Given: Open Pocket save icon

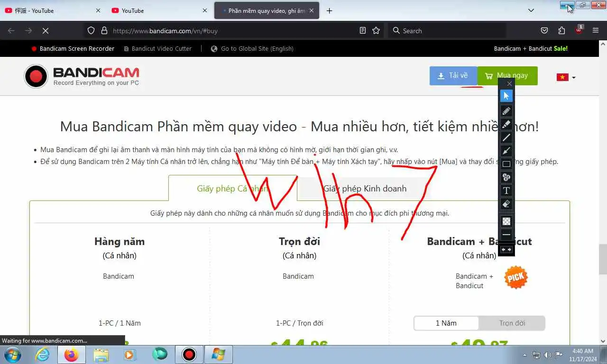Looking at the screenshot, I should [x=544, y=30].
